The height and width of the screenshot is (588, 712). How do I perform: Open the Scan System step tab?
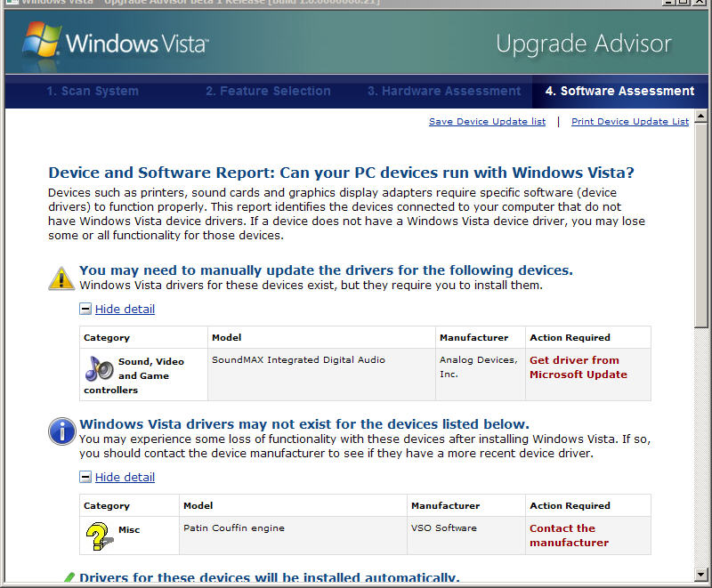93,91
